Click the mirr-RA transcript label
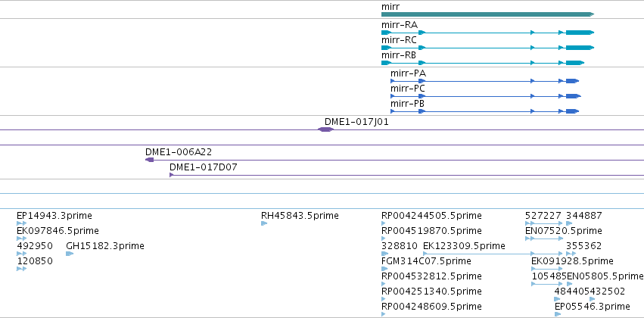 tap(400, 25)
